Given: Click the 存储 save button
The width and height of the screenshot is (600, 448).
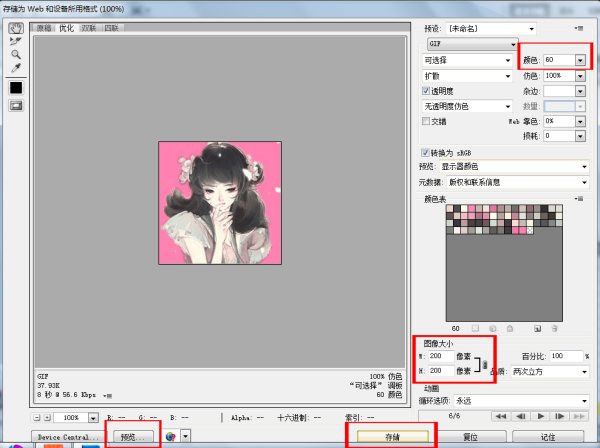Looking at the screenshot, I should point(393,437).
